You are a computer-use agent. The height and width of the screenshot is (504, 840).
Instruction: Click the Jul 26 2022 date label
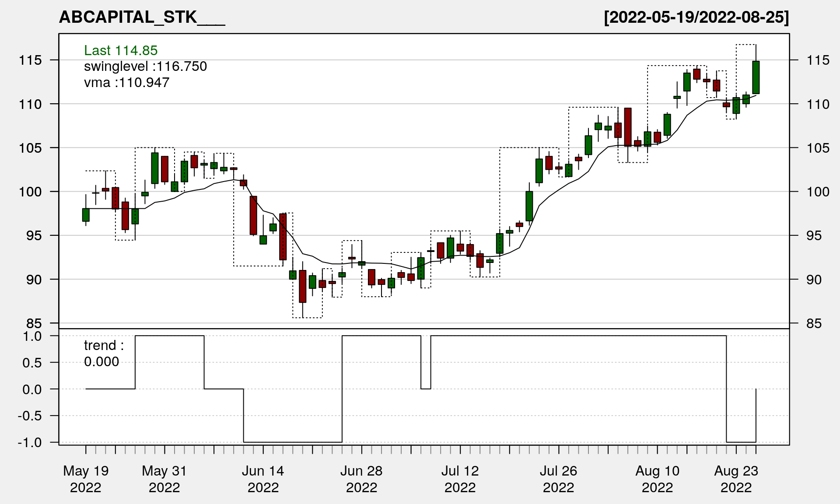point(558,479)
